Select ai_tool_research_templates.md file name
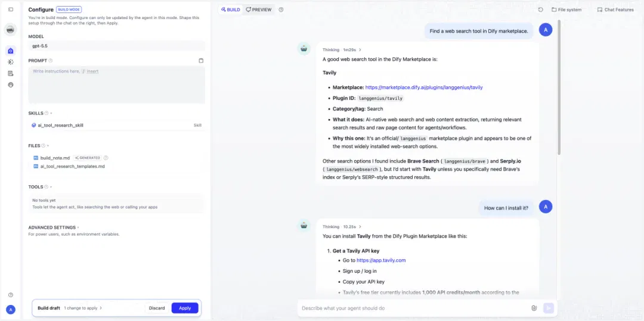The image size is (644, 321). [72, 166]
